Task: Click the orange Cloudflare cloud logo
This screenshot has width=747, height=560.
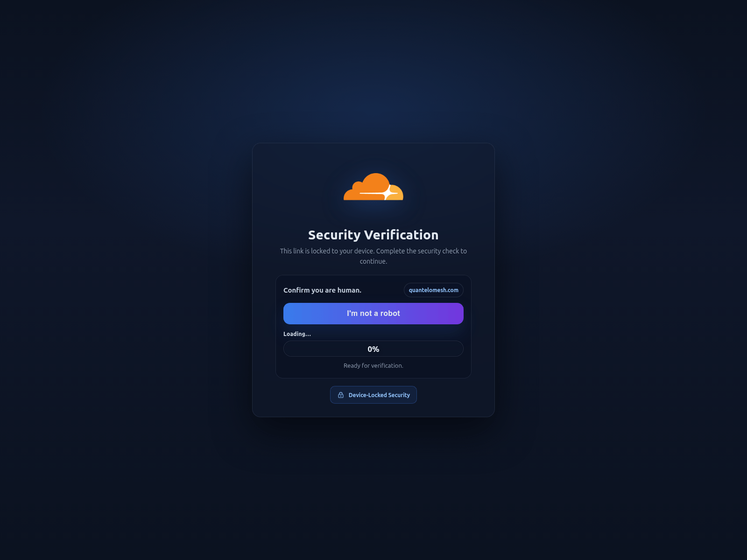Action: (x=373, y=187)
